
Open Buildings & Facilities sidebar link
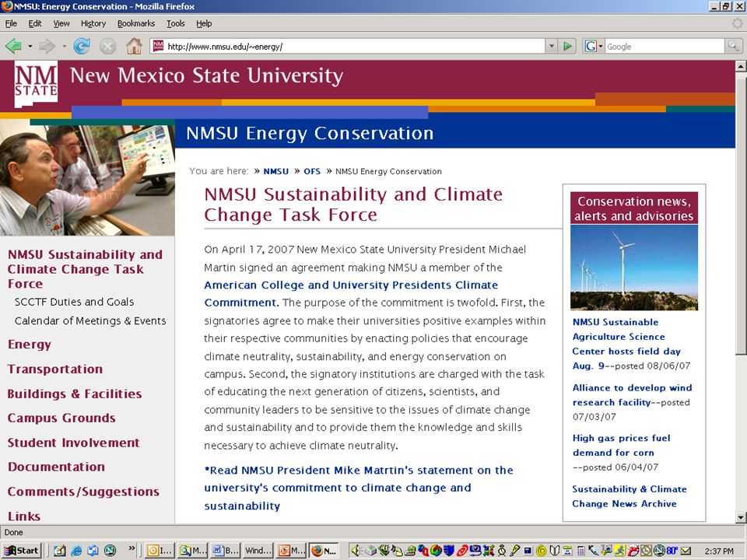pos(75,394)
